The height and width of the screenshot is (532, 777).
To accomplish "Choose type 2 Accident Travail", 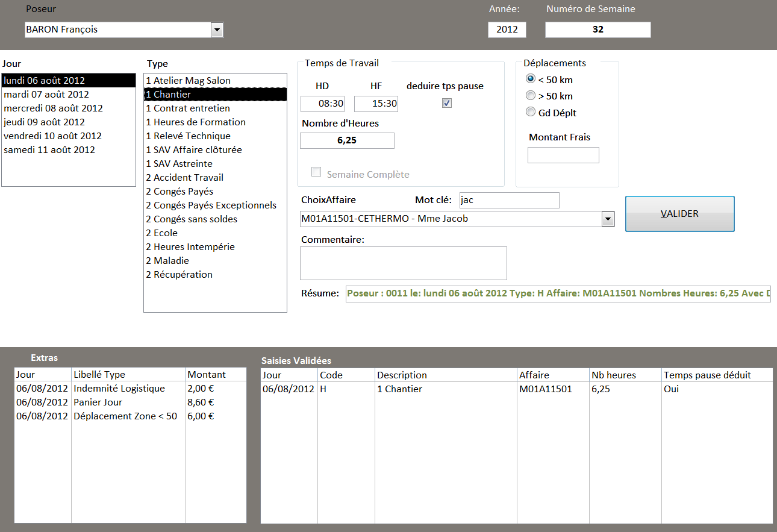I will pos(215,178).
